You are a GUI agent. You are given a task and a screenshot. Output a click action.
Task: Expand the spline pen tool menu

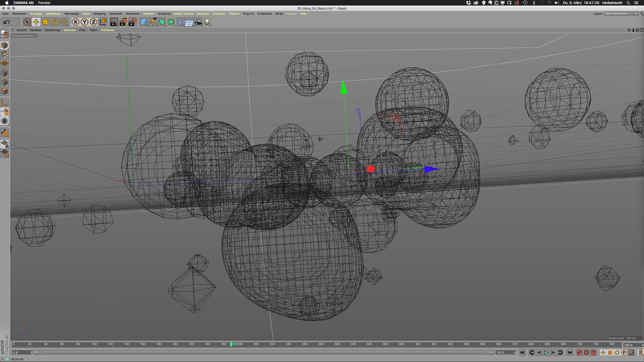pyautogui.click(x=153, y=22)
